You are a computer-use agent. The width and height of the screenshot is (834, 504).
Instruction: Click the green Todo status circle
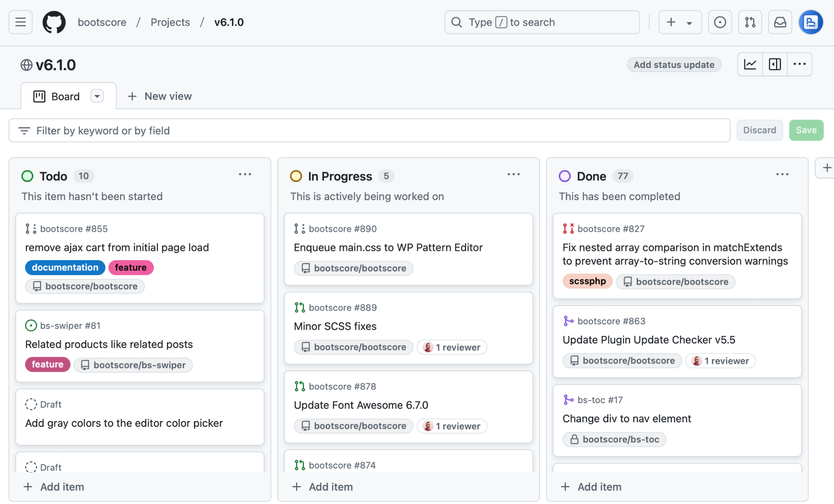tap(28, 176)
